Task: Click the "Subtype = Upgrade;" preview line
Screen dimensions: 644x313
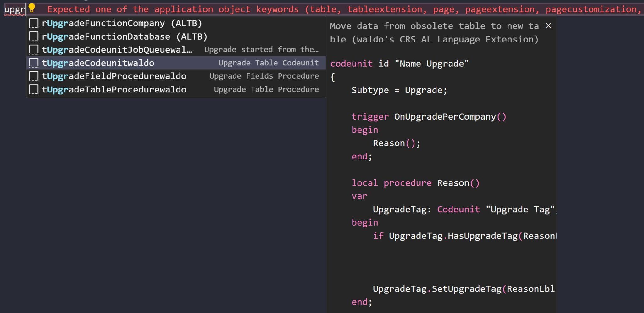Action: 399,90
